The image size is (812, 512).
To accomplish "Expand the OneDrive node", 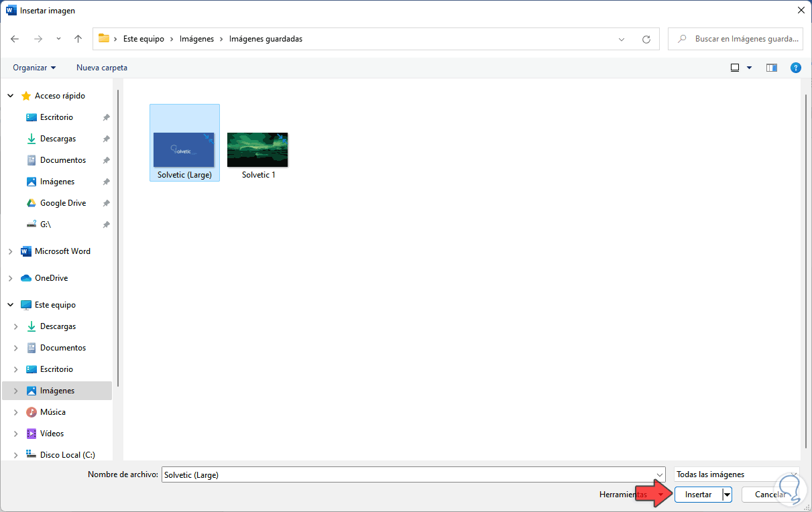I will (x=11, y=278).
